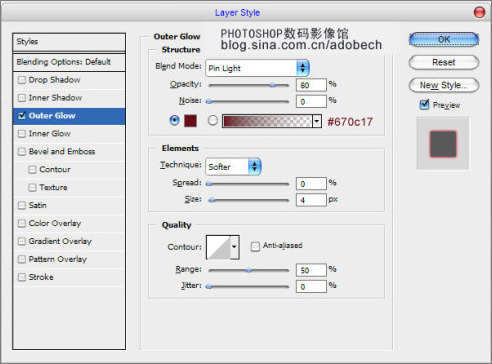
Task: Open the Technique dropdown showing Softer
Action: point(233,166)
